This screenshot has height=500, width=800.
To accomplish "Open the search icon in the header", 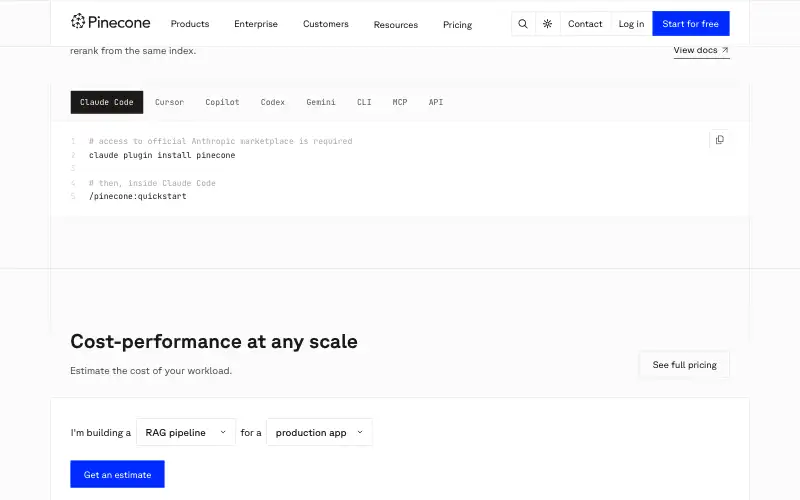I will (x=523, y=23).
